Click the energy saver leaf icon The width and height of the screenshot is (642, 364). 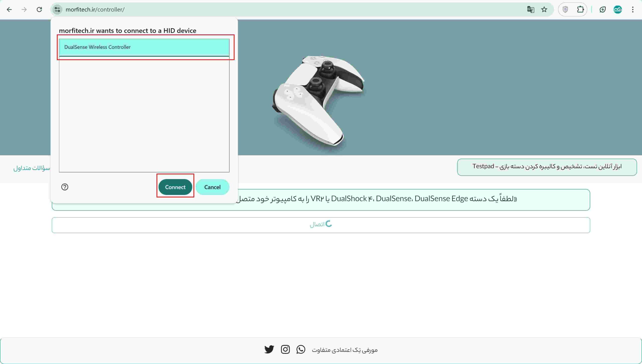tap(603, 10)
